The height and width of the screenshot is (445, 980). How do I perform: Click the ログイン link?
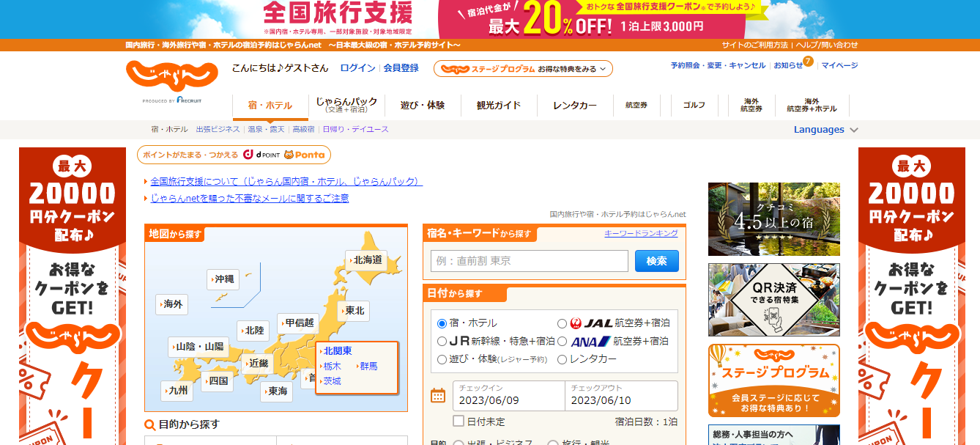[x=357, y=68]
